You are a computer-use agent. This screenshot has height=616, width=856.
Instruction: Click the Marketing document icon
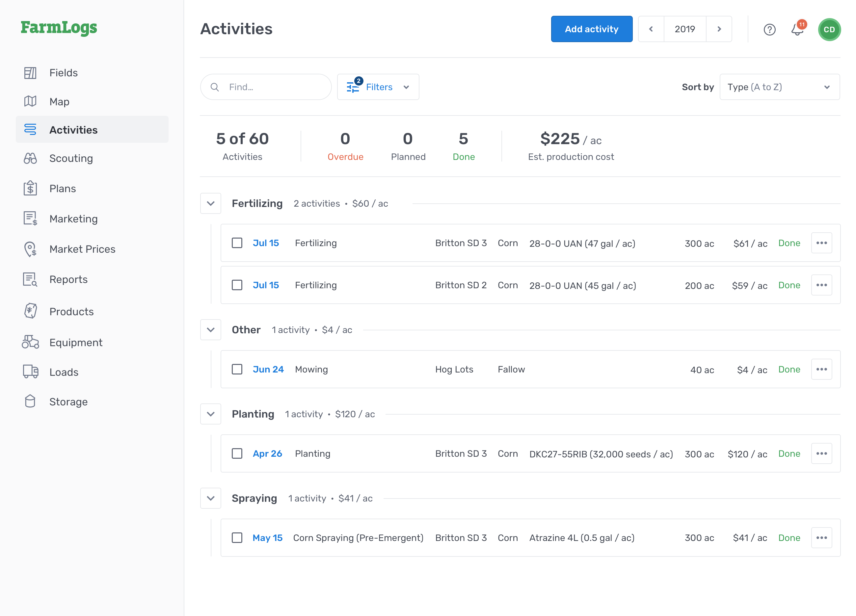30,218
